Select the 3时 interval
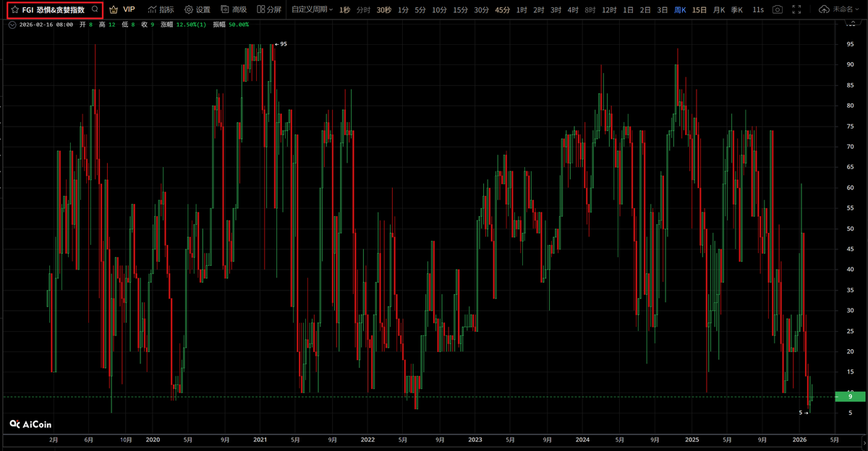This screenshot has width=868, height=451. point(556,9)
